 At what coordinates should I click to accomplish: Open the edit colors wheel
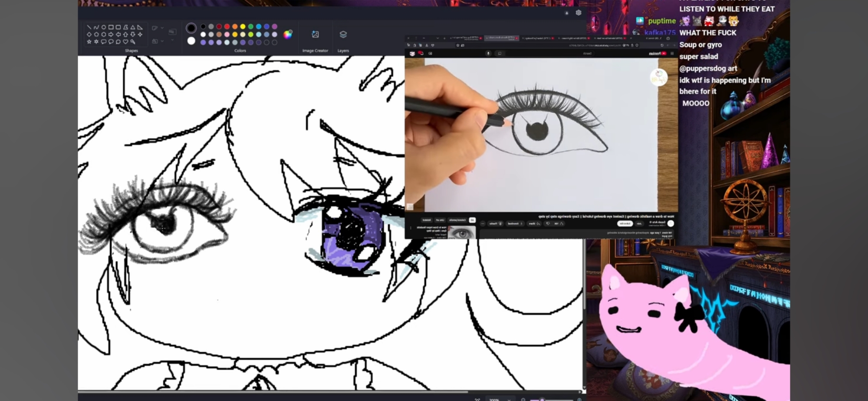[x=287, y=35]
